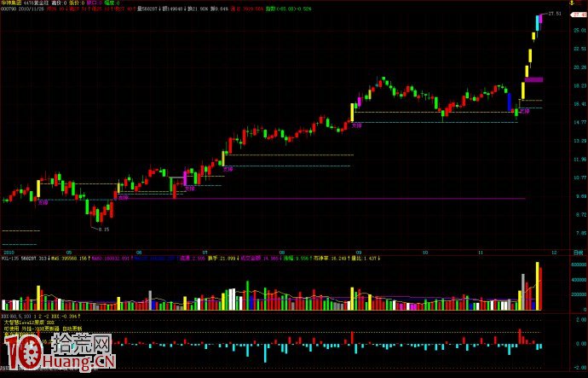Click the 支撑 label beside the 09 marker
588x378 pixels.
[x=356, y=125]
